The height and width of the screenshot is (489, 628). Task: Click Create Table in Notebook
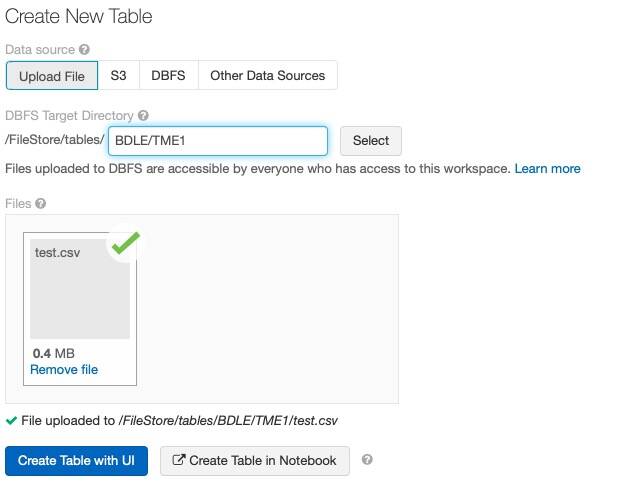tap(255, 461)
